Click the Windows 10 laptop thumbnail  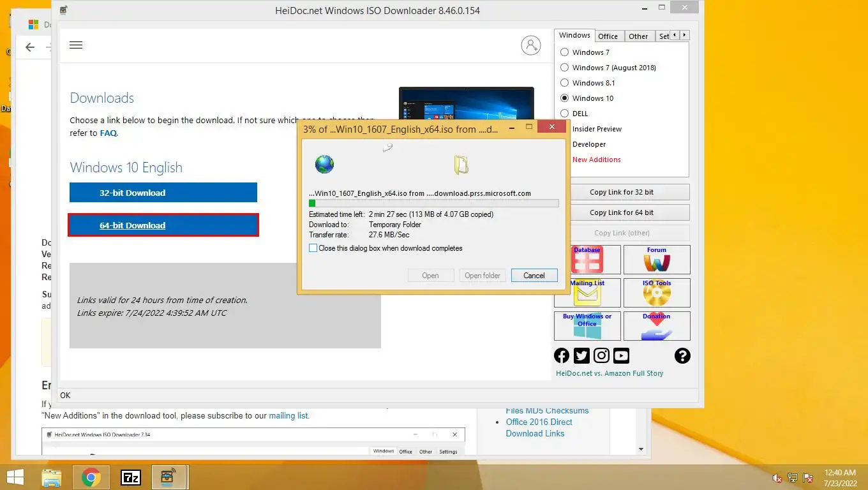pyautogui.click(x=467, y=104)
